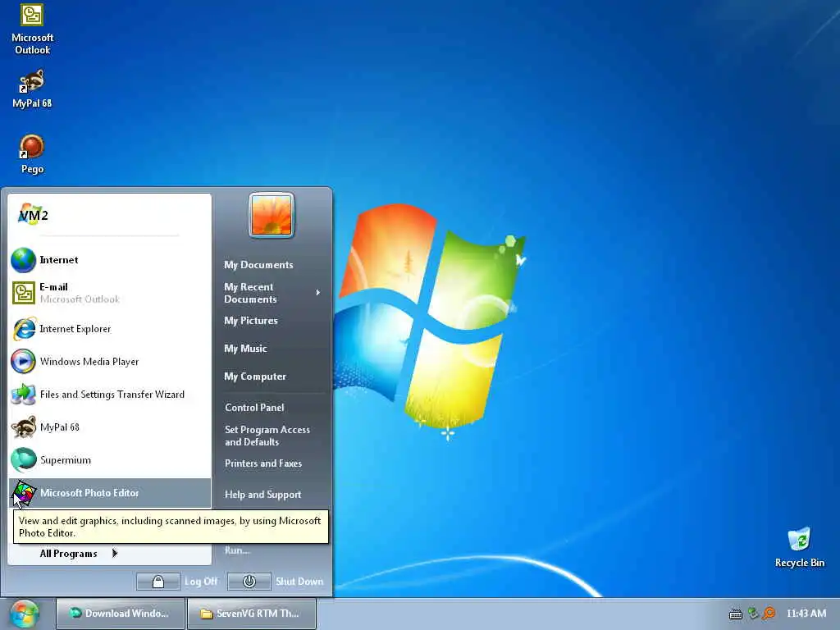Click the Internet Explorer icon in Start menu

coord(24,329)
